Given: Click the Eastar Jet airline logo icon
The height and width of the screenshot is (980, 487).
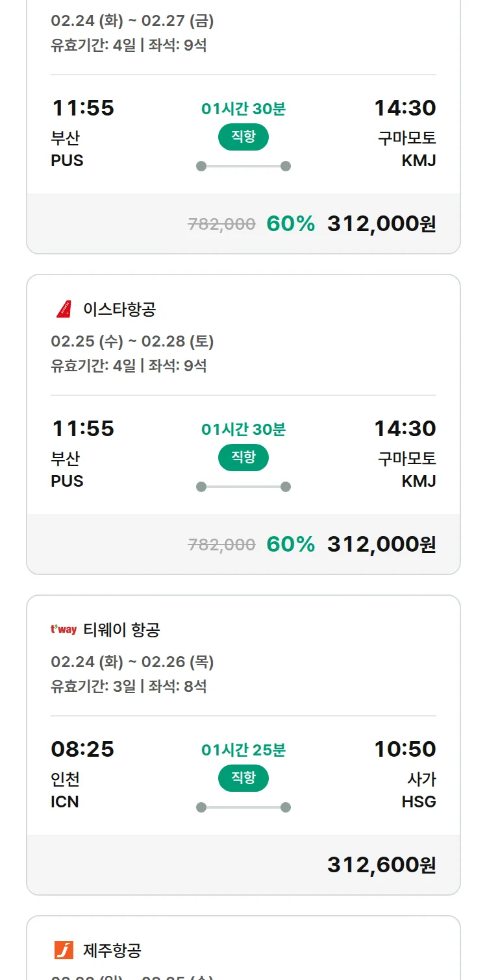Looking at the screenshot, I should tap(64, 310).
